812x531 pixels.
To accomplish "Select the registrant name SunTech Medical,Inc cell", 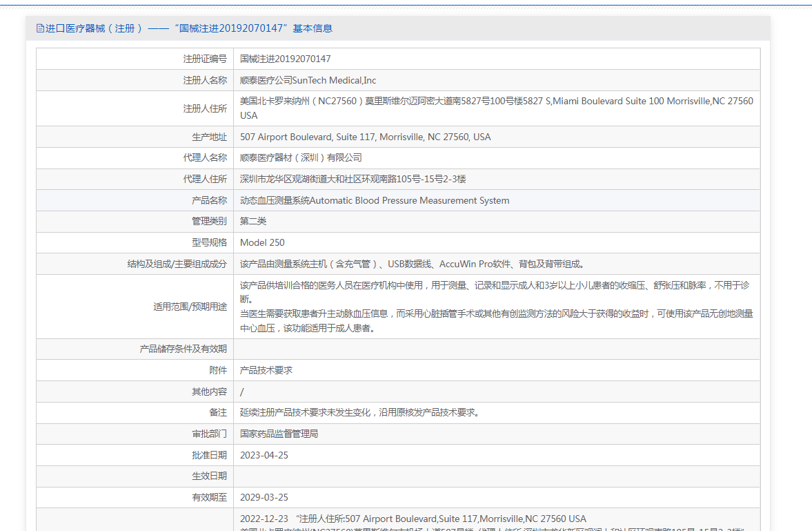I will (x=308, y=81).
